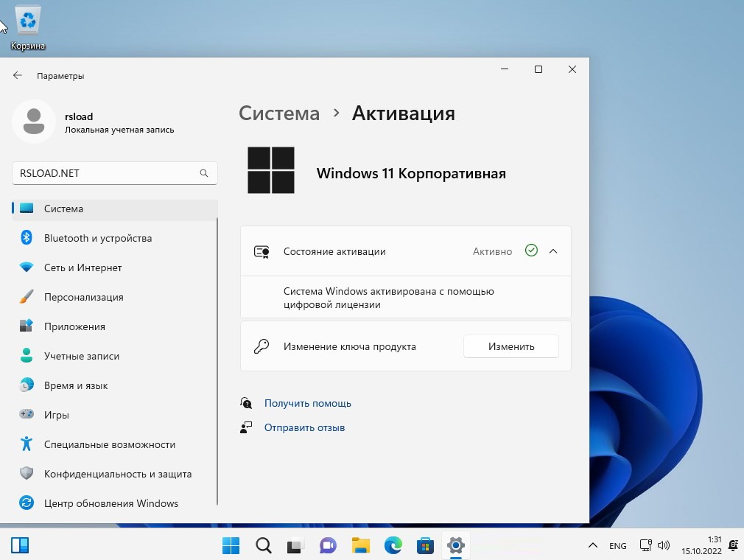Click the green activation status checkmark

[x=531, y=251]
